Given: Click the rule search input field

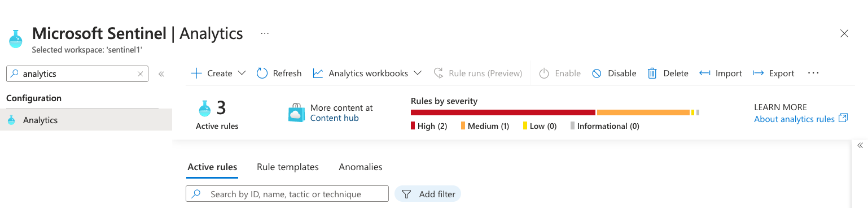Looking at the screenshot, I should coord(287,194).
